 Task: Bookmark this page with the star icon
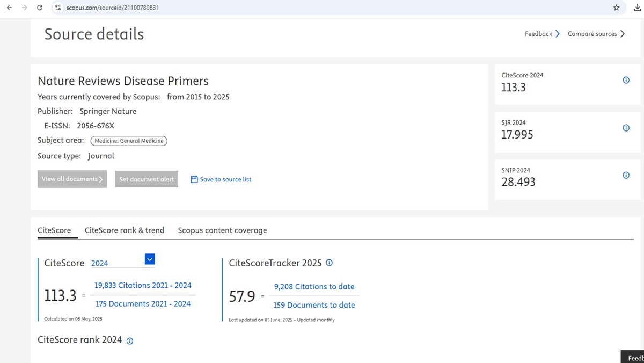[x=617, y=8]
